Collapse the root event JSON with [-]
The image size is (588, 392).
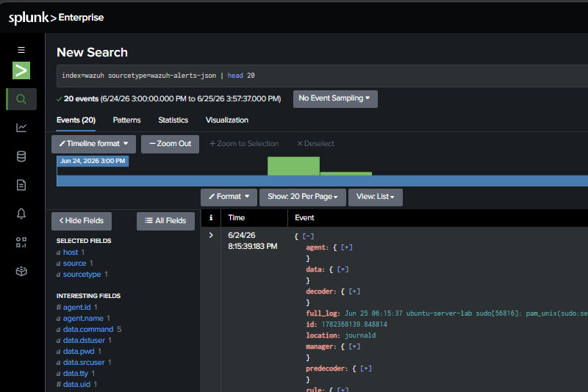click(x=308, y=236)
